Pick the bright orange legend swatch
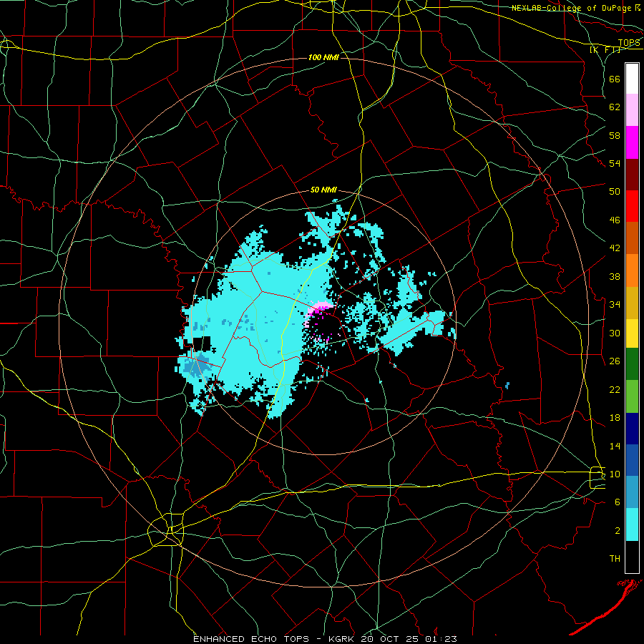The width and height of the screenshot is (644, 644). click(632, 270)
